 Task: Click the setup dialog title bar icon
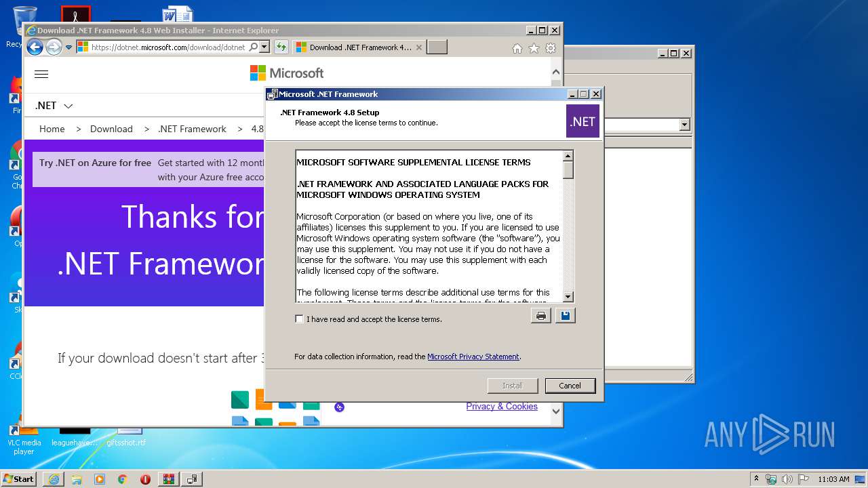[x=273, y=94]
